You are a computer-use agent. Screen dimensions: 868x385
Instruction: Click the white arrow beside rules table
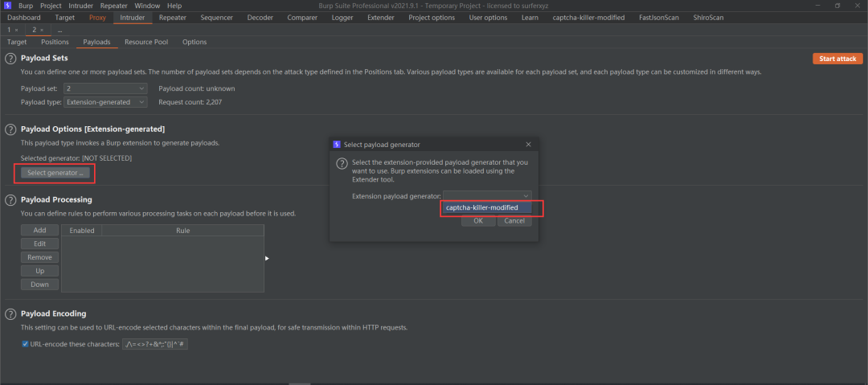[x=267, y=258]
